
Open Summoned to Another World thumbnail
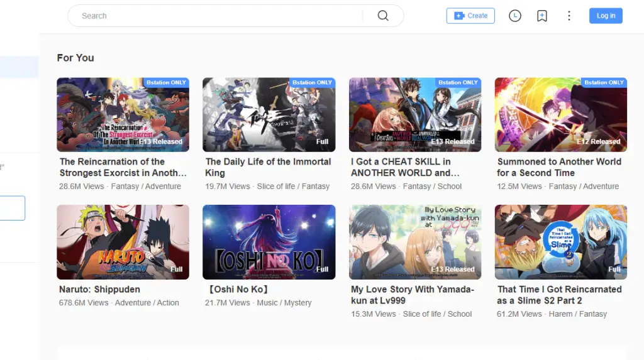click(560, 114)
